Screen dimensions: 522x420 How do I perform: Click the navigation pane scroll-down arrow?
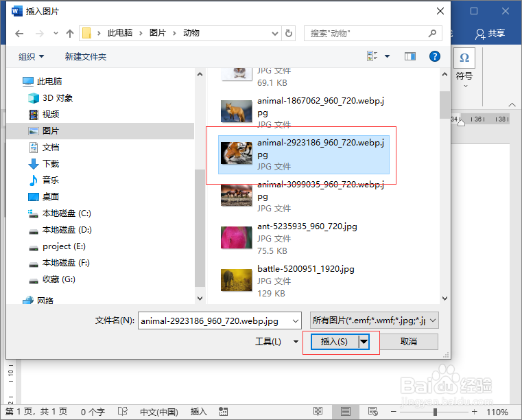click(200, 298)
